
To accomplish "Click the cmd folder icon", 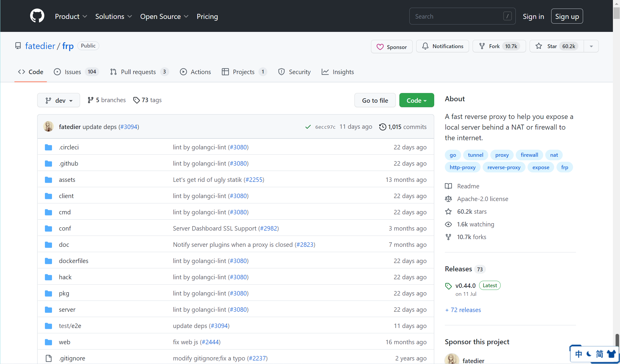I will pos(48,212).
